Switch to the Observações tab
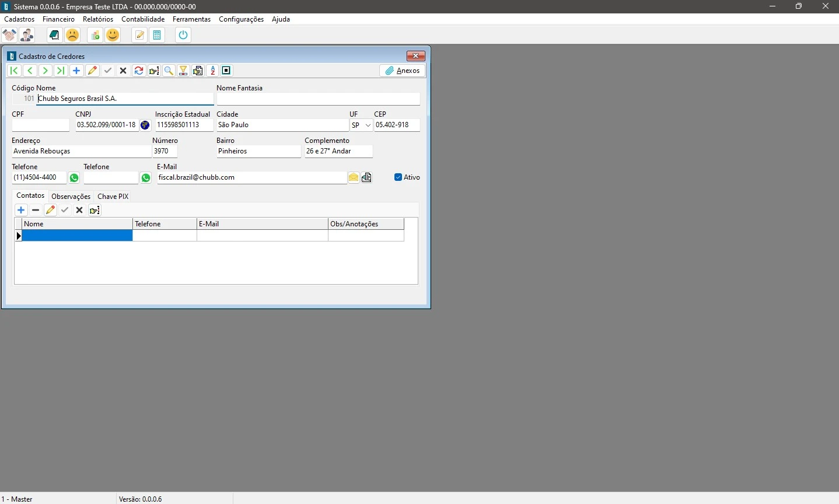 tap(71, 197)
